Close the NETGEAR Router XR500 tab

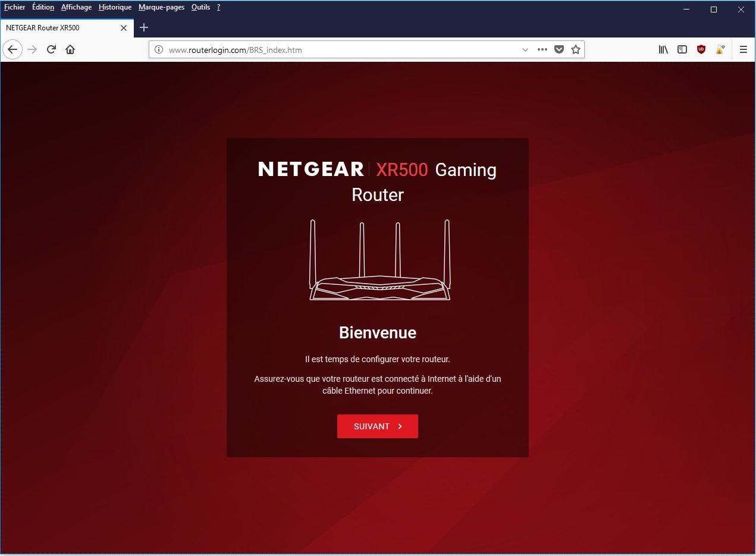[123, 27]
